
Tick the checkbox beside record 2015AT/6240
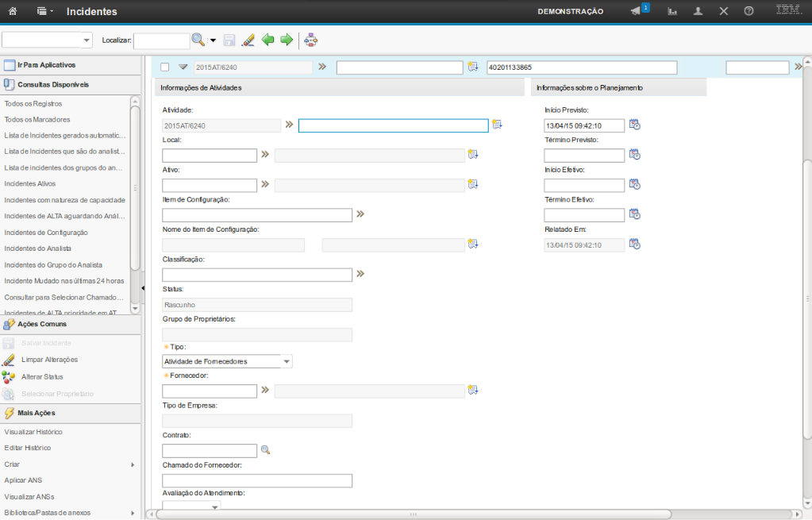coord(165,67)
